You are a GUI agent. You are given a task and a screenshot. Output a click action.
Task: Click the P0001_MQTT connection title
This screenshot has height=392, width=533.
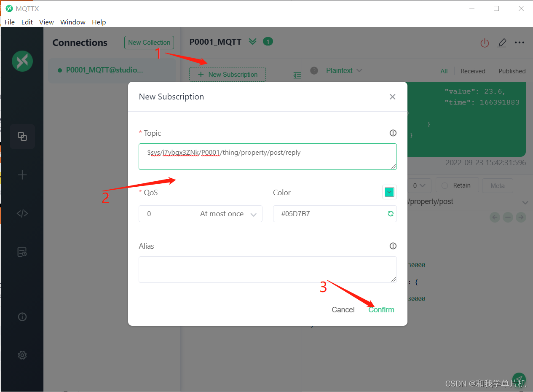[215, 42]
